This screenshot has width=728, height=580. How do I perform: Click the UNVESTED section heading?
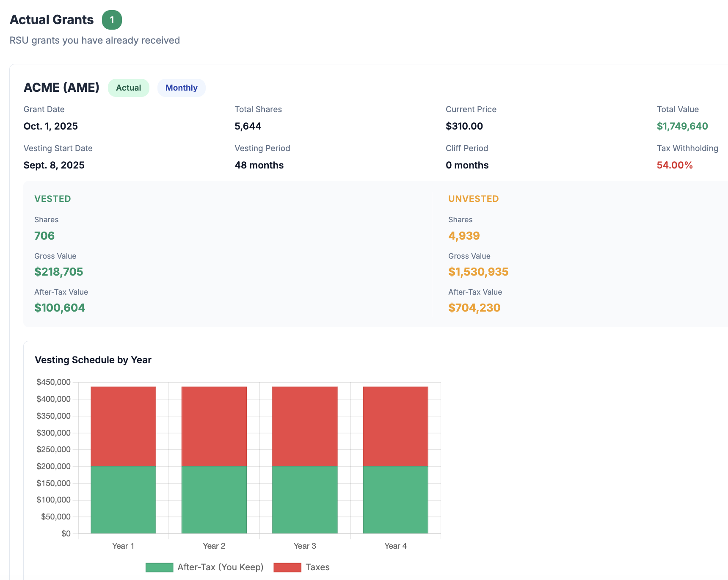[x=474, y=199]
